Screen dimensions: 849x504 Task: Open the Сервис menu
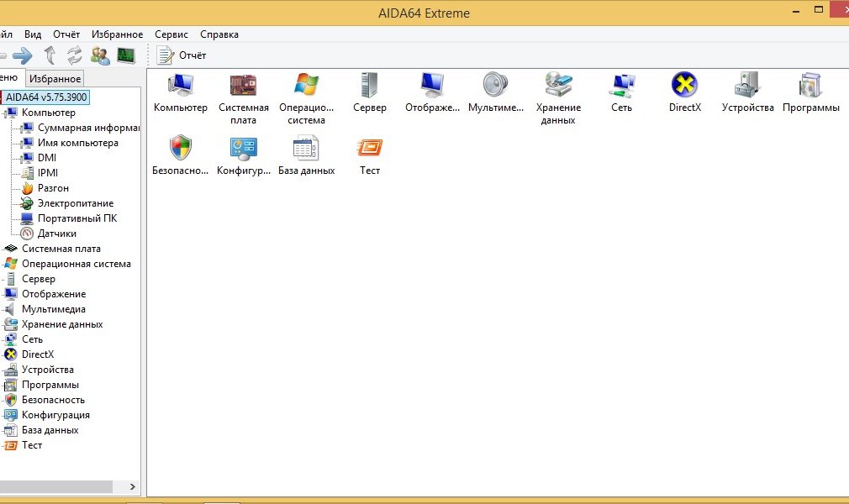(x=171, y=34)
